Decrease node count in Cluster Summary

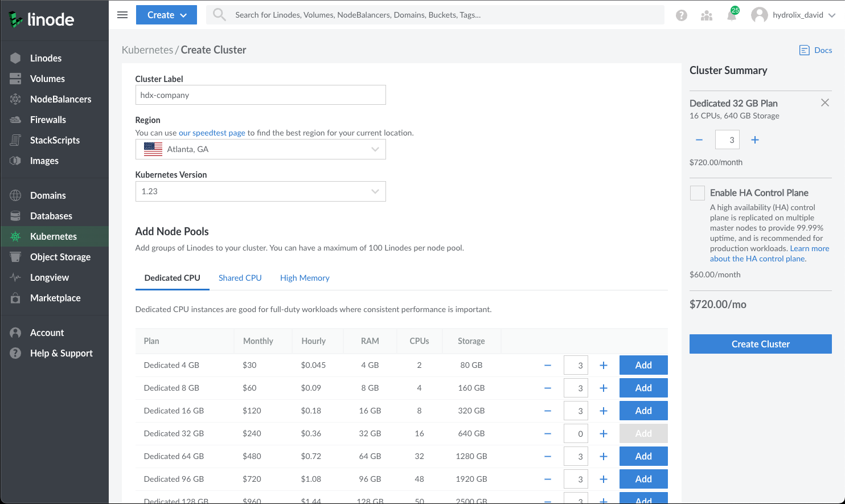(x=699, y=140)
